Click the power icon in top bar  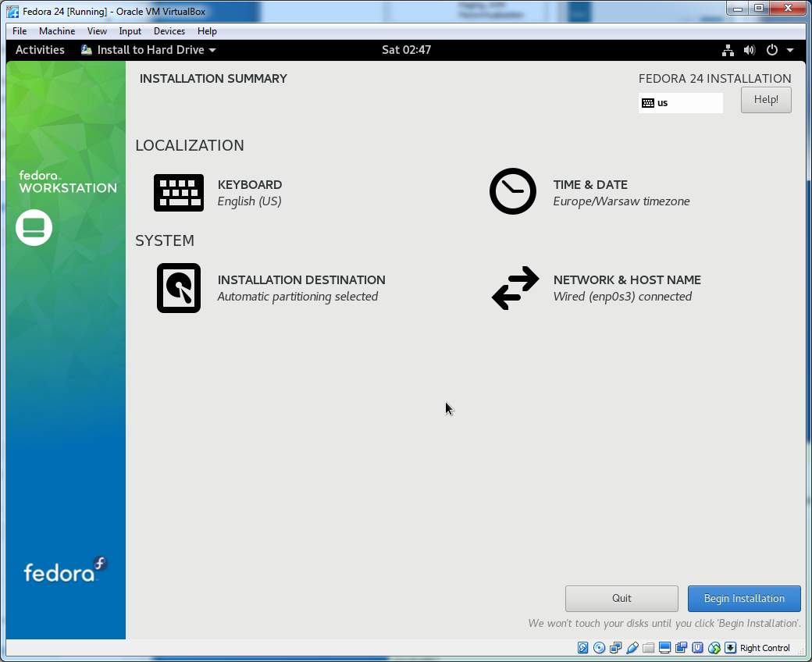pyautogui.click(x=771, y=50)
